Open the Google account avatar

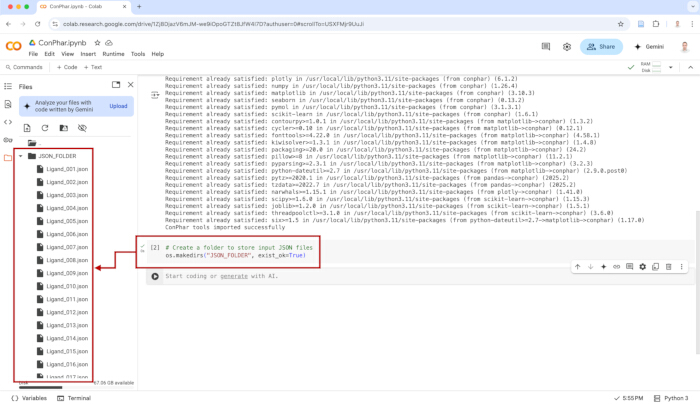(x=684, y=46)
